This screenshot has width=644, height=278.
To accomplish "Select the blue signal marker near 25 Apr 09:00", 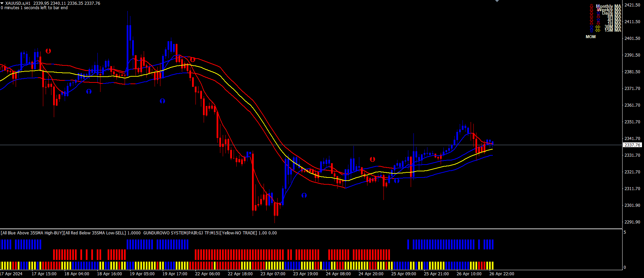I will (396, 181).
